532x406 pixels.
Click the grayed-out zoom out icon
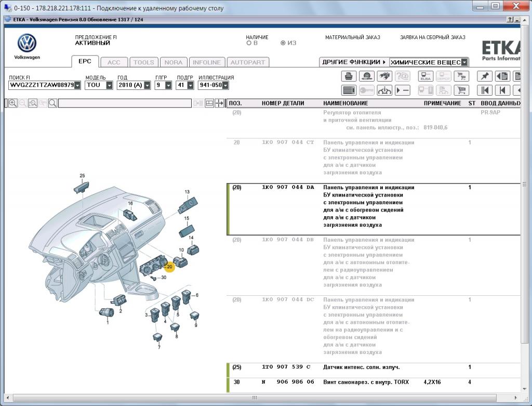point(23,103)
